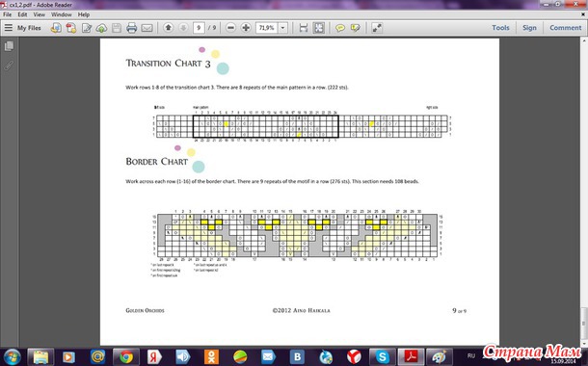Image resolution: width=588 pixels, height=366 pixels.
Task: Open the page thumbnails panel
Action: [9, 46]
